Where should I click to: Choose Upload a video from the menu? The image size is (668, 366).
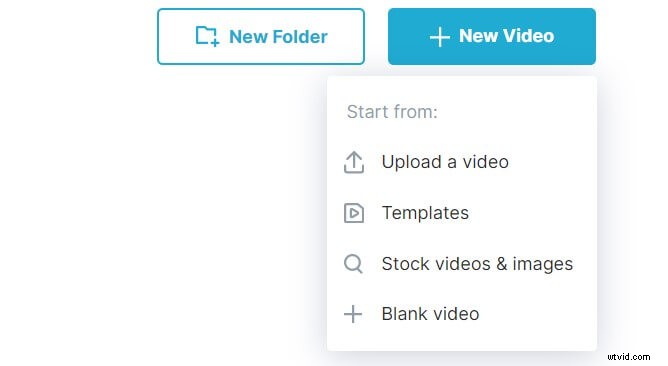(462, 162)
